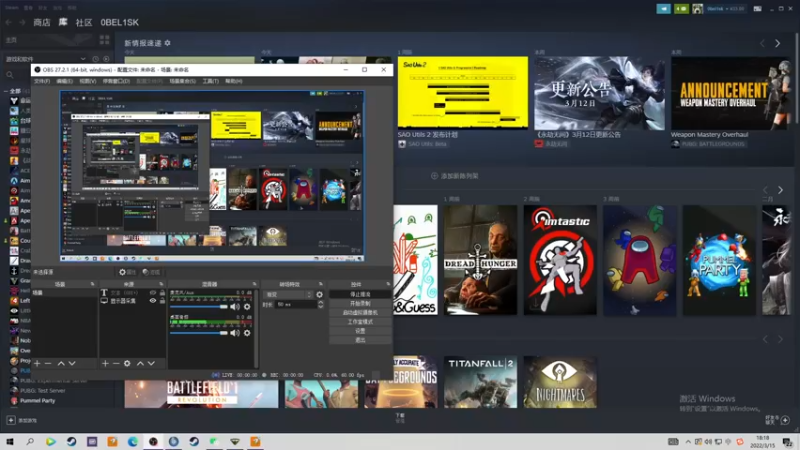
Task: Adjust microphone/Aux volume slider
Action: click(x=199, y=307)
